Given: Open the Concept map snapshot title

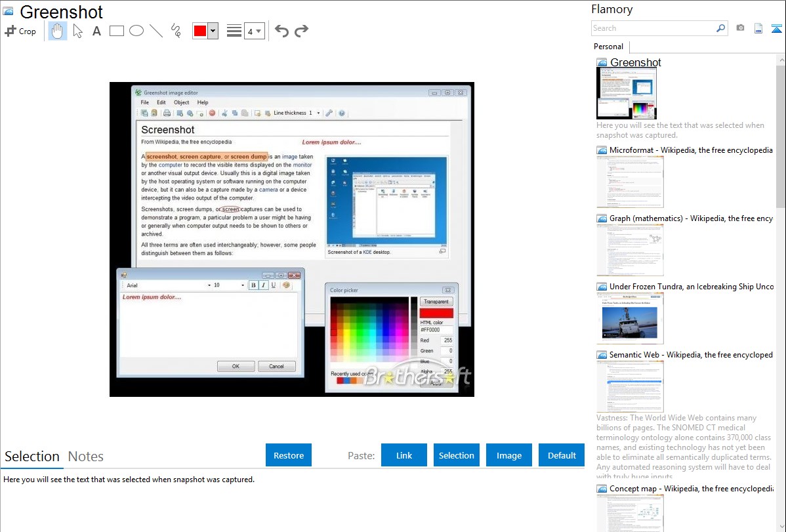Looking at the screenshot, I should [692, 488].
